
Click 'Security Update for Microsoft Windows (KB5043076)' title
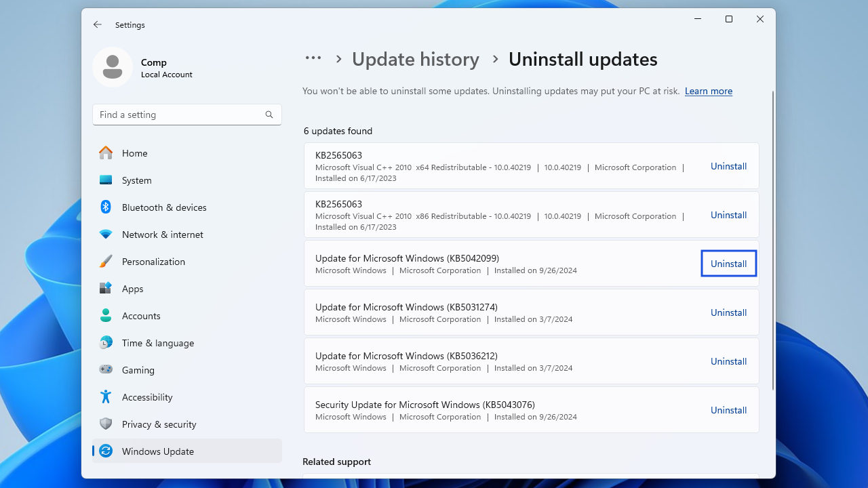[x=425, y=405]
